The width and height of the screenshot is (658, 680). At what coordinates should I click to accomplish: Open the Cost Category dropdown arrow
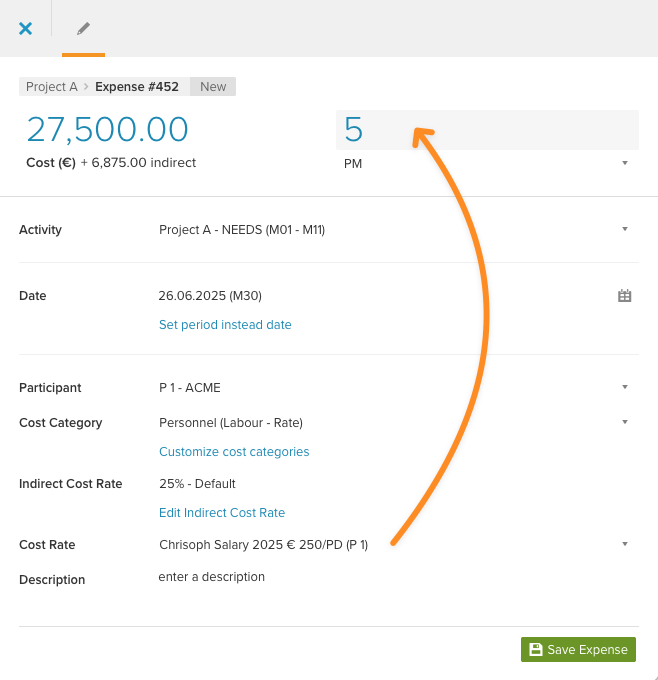[625, 422]
